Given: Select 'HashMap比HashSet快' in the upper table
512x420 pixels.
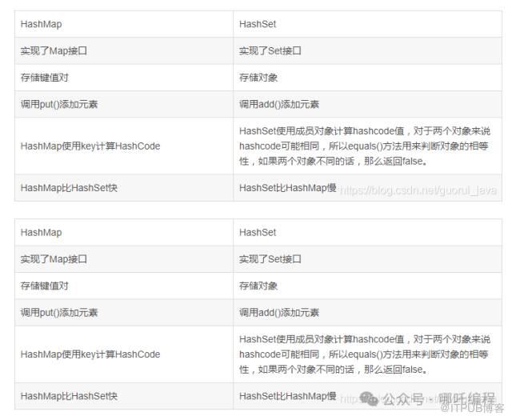Looking at the screenshot, I should (69, 188).
